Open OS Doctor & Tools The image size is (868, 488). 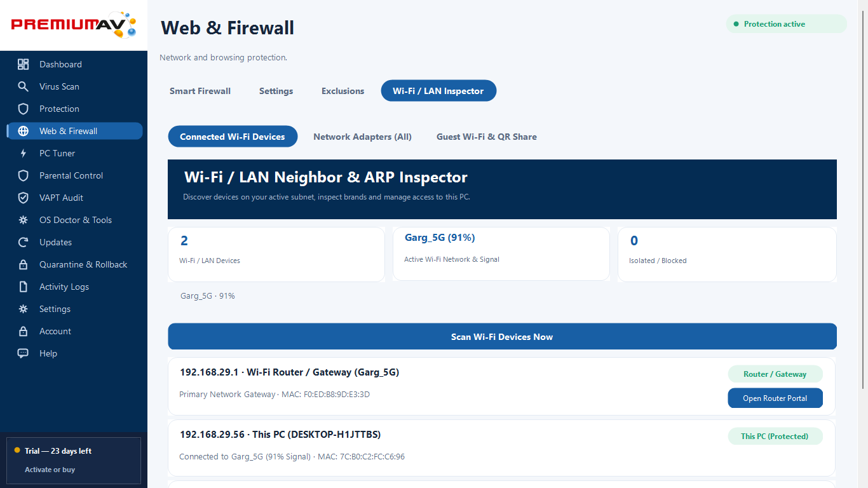click(x=74, y=220)
